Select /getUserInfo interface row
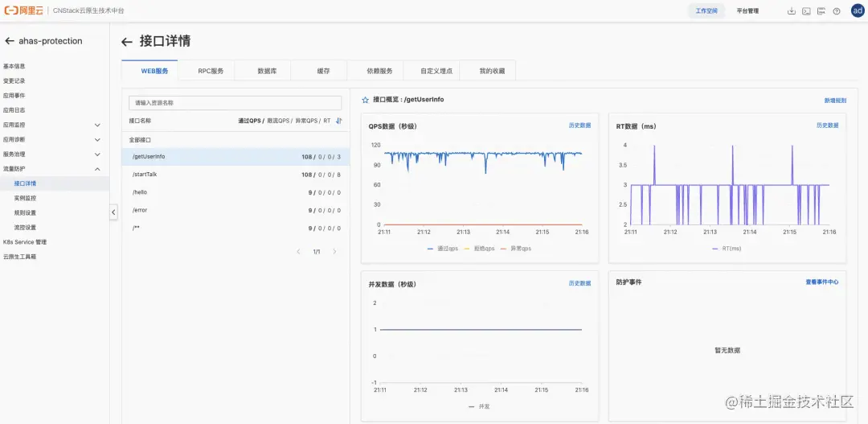The image size is (868, 424). point(235,157)
